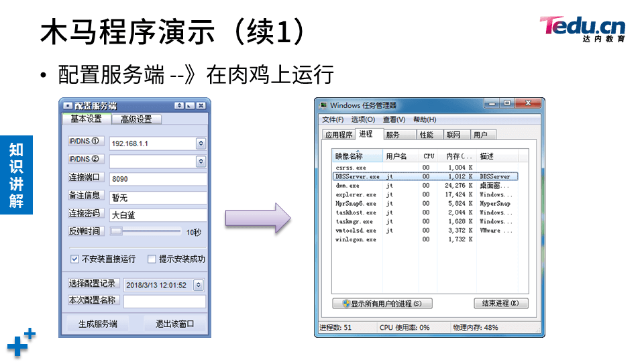
Task: Select the 服务 tab
Action: (x=399, y=135)
